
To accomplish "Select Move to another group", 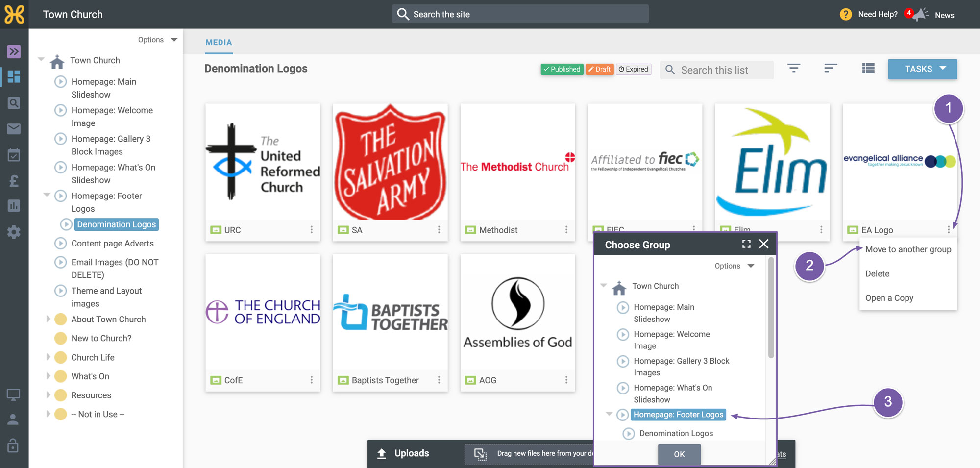I will coord(908,249).
